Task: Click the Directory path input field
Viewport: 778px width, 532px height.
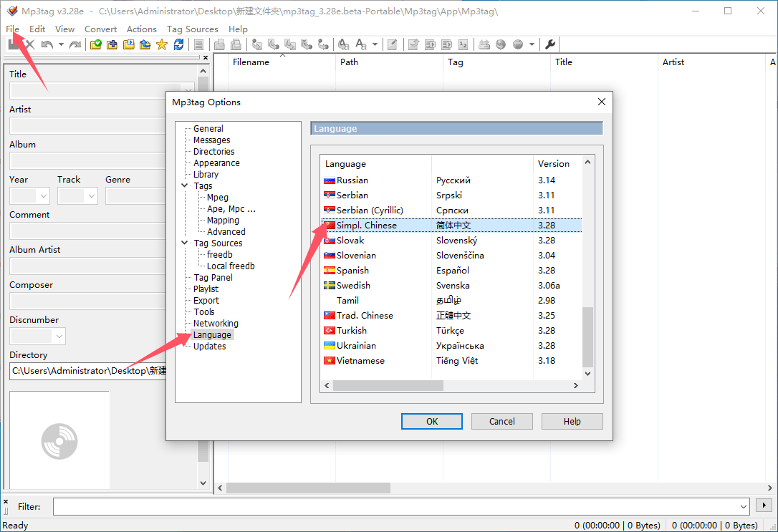Action: 87,371
